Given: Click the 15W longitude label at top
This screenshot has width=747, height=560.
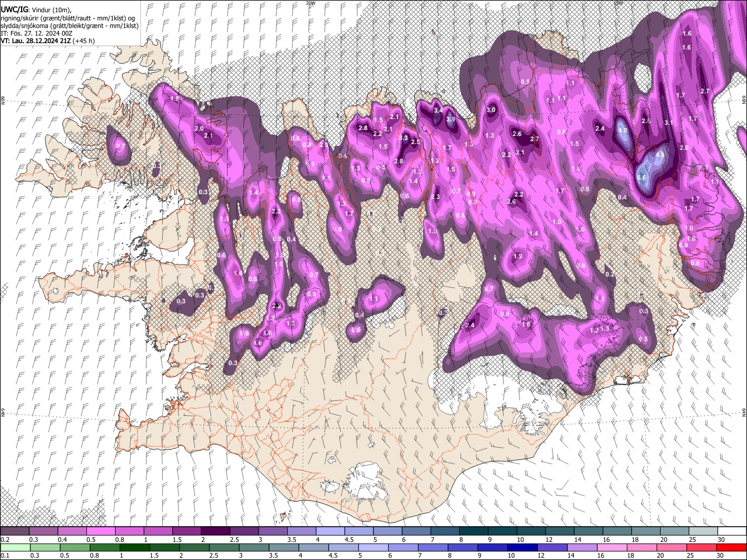Looking at the screenshot, I should (x=618, y=3).
